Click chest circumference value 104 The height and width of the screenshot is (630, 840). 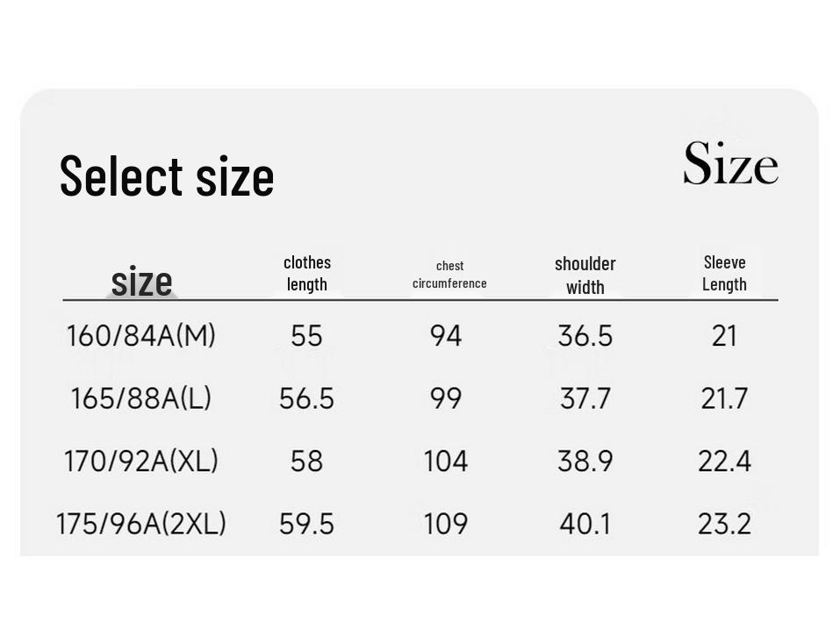point(446,461)
